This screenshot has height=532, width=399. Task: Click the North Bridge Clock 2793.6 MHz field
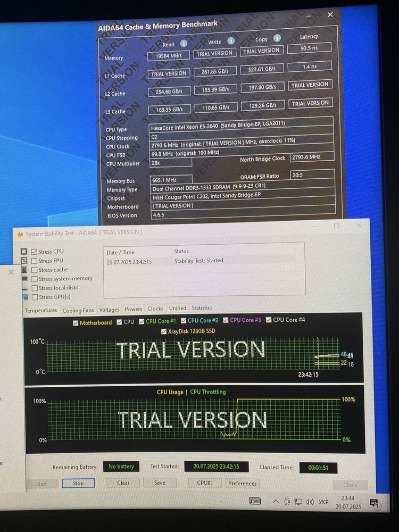312,157
